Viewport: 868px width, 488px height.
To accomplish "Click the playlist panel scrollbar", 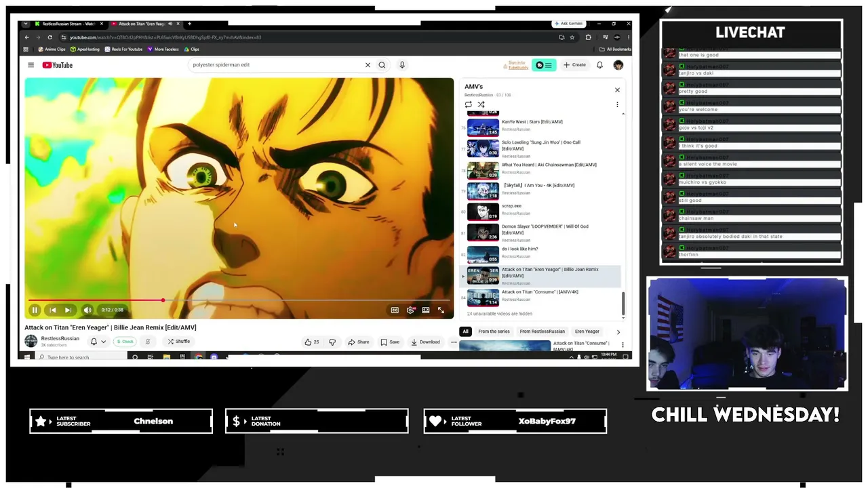I will pos(623,302).
